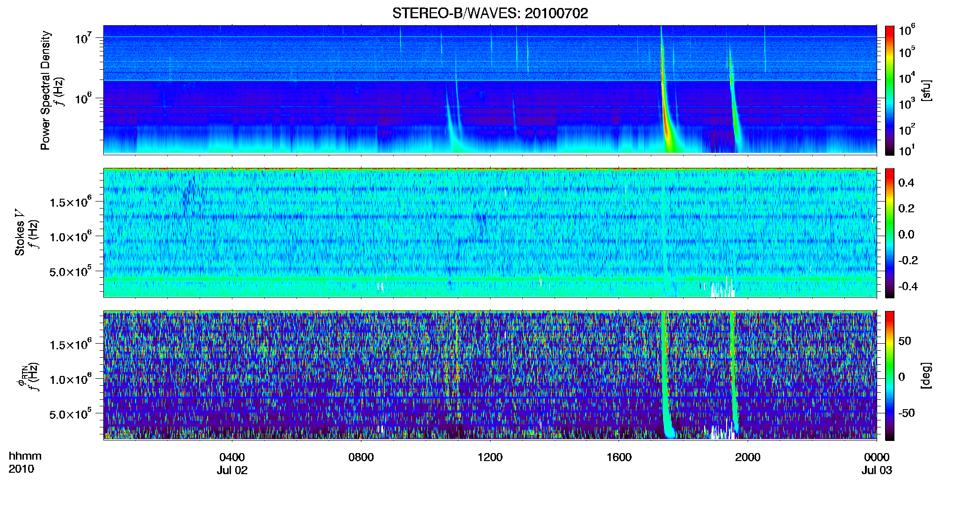This screenshot has height=505, width=980.
Task: Select the "[deg]" colorbar unit label
Action: 926,375
